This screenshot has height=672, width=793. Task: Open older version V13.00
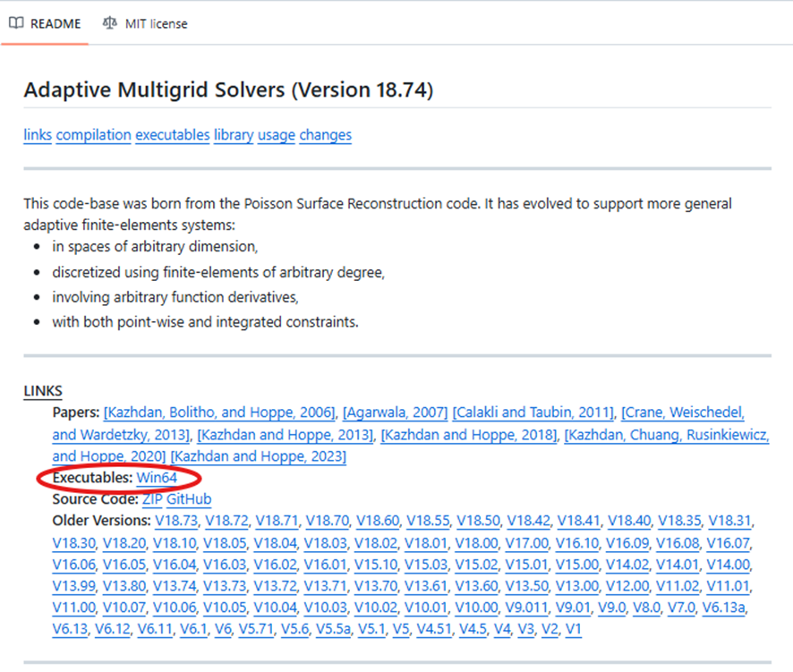(577, 587)
